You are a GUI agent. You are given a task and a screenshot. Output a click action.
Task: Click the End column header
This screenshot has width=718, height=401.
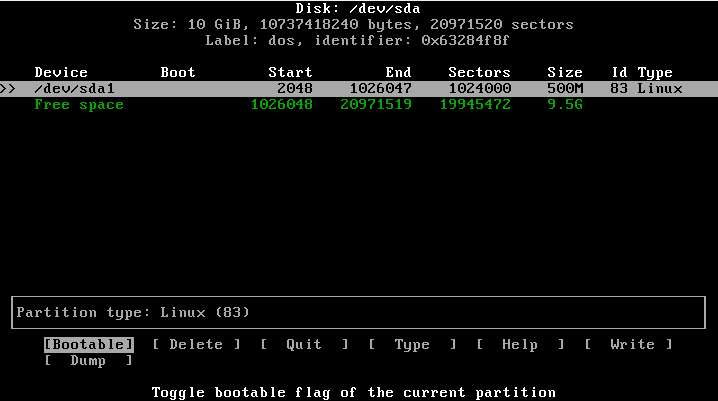coord(398,72)
